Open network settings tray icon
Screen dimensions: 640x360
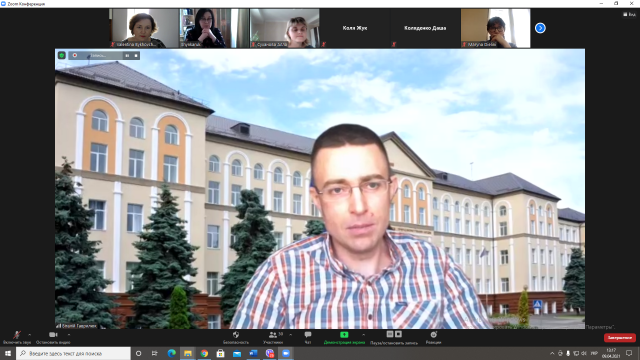[x=576, y=353]
